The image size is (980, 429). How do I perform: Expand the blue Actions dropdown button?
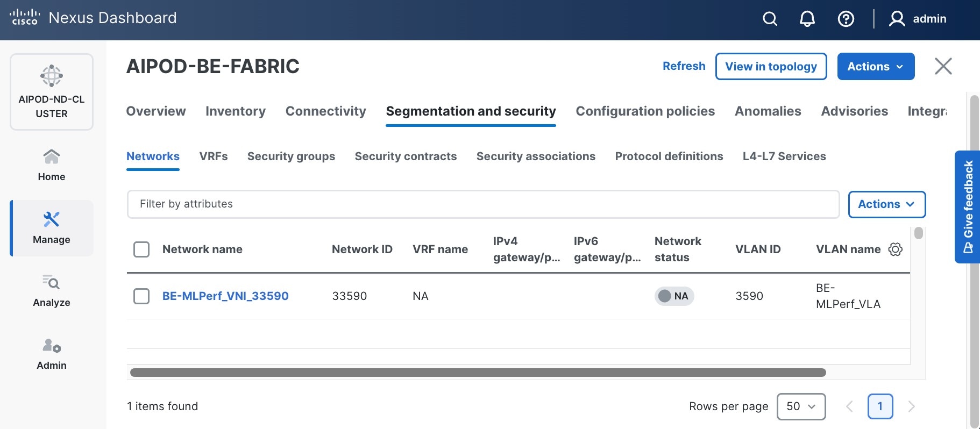tap(875, 67)
